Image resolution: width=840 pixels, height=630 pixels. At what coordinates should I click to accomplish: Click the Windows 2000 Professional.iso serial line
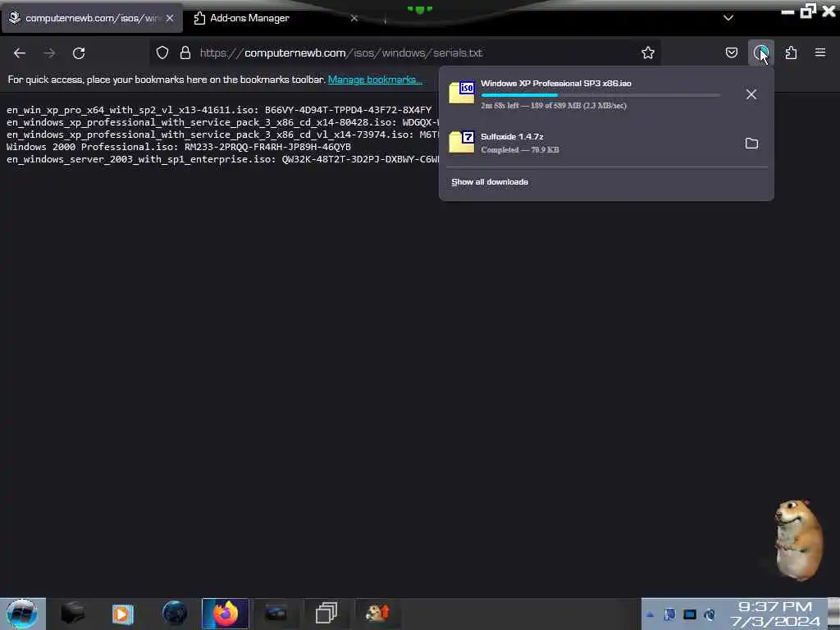click(x=178, y=147)
